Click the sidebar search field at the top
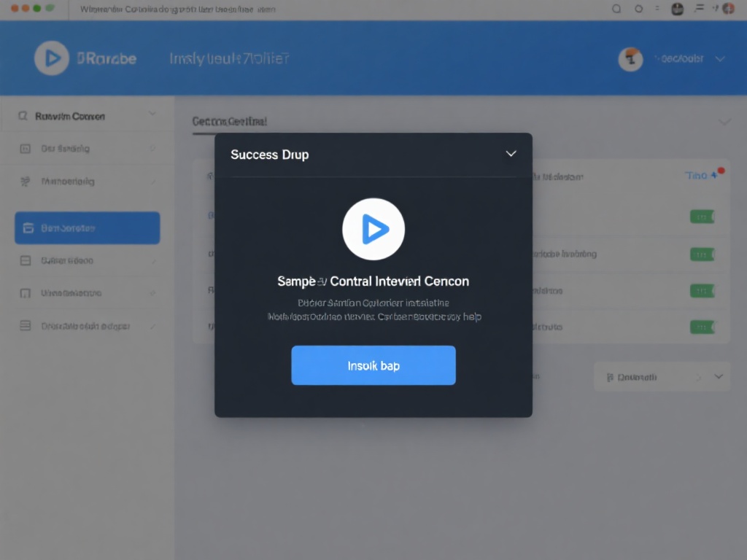Image resolution: width=747 pixels, height=560 pixels. pyautogui.click(x=80, y=116)
